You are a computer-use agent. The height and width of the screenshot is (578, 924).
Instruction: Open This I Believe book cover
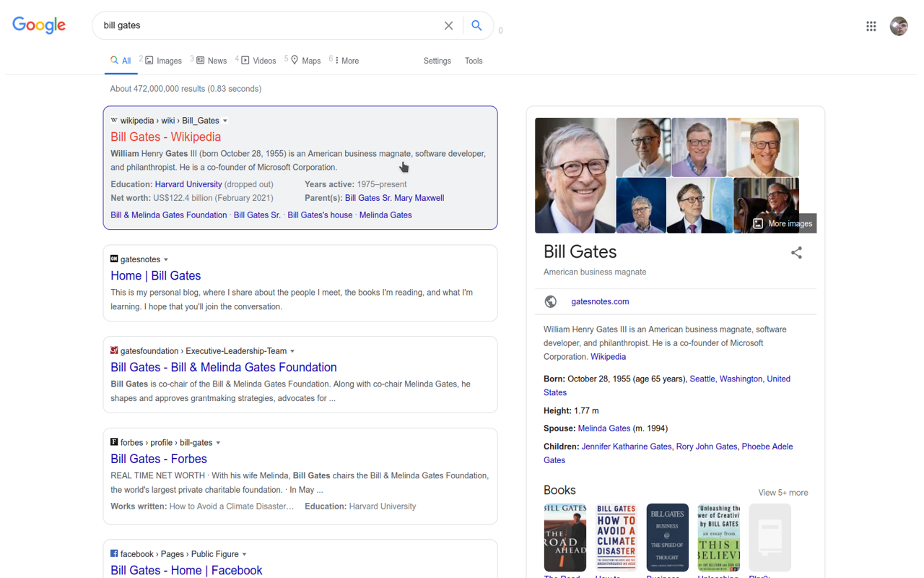tap(719, 538)
